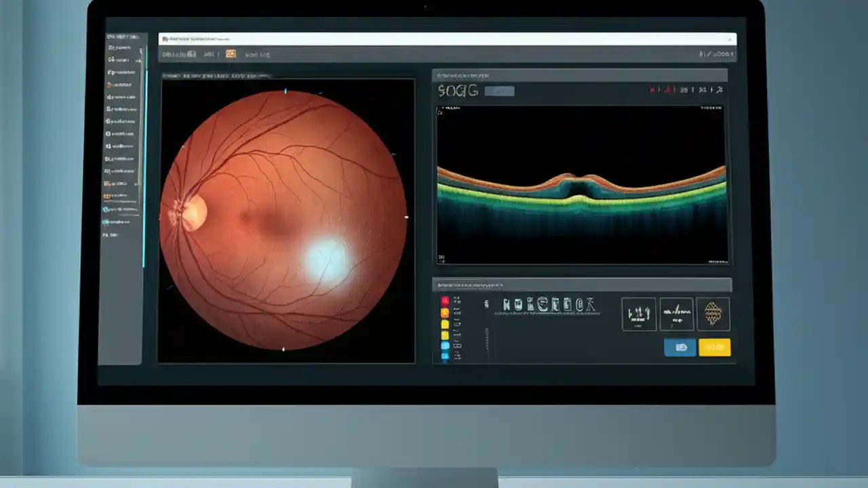Screen dimensions: 868x488
Task: Open the SOG scan type dropdown
Action: click(500, 91)
